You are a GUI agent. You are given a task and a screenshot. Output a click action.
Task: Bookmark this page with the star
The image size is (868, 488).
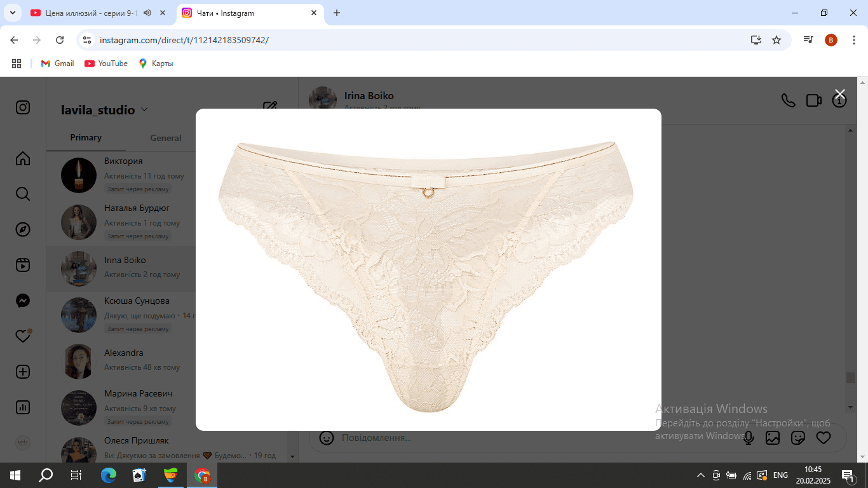[776, 40]
